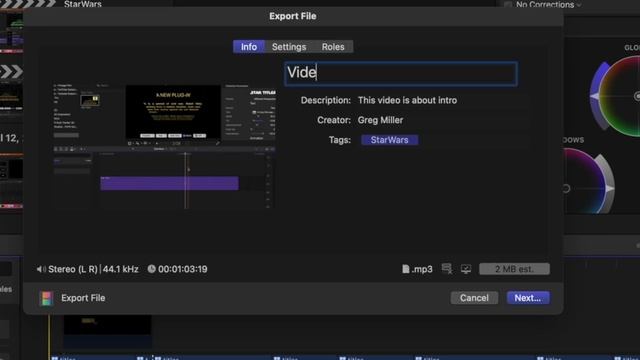Edit the Description field text
640x360 pixels.
442,100
